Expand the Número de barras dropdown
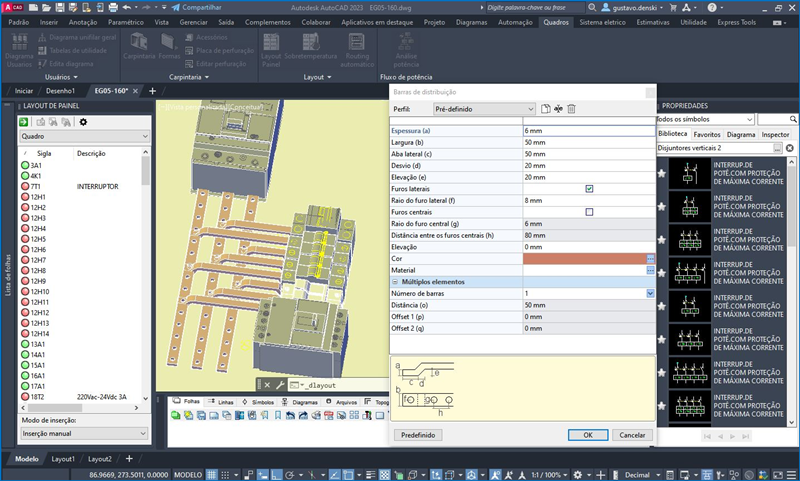Viewport: 800px width, 481px height. click(650, 293)
